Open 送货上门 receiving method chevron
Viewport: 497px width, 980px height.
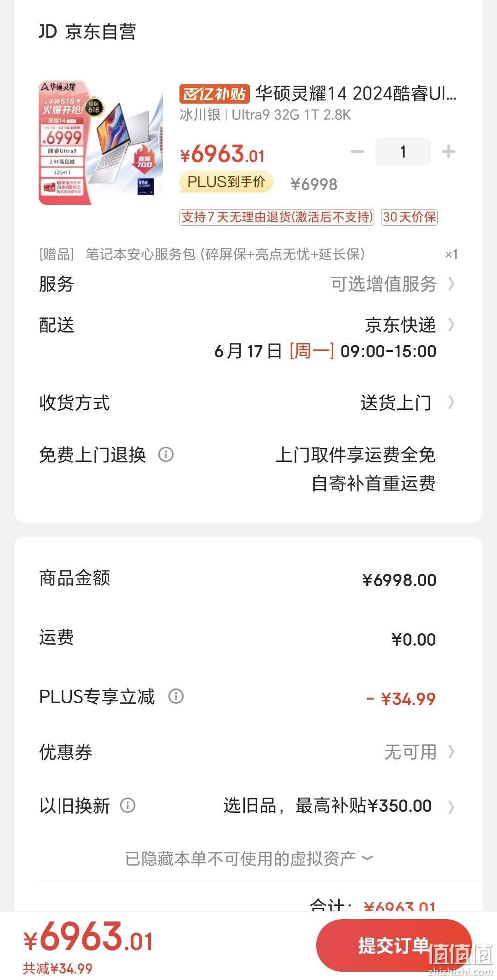(451, 402)
